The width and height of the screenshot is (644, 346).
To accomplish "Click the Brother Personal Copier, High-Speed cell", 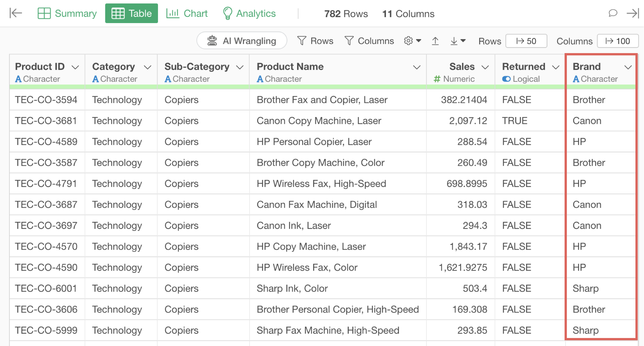I will (338, 309).
